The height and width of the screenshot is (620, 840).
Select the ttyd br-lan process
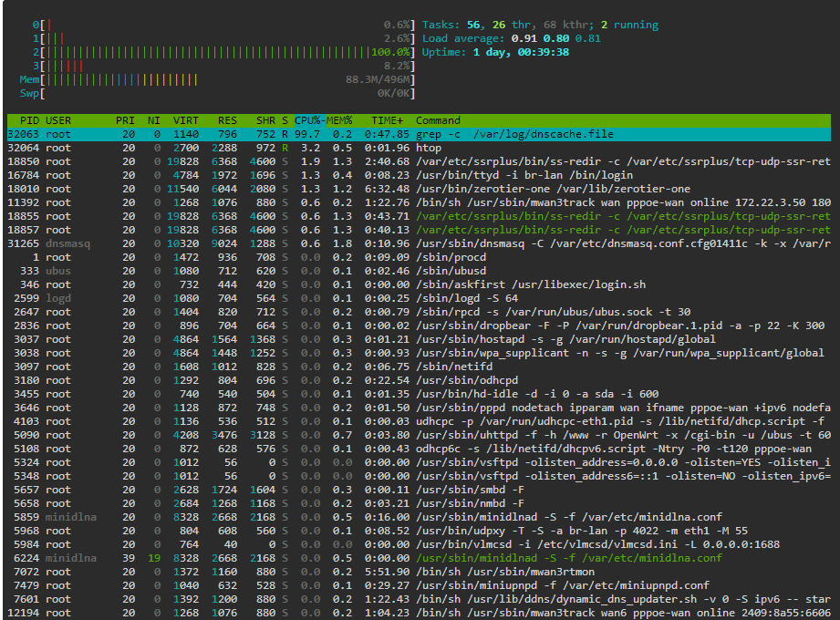(419, 175)
